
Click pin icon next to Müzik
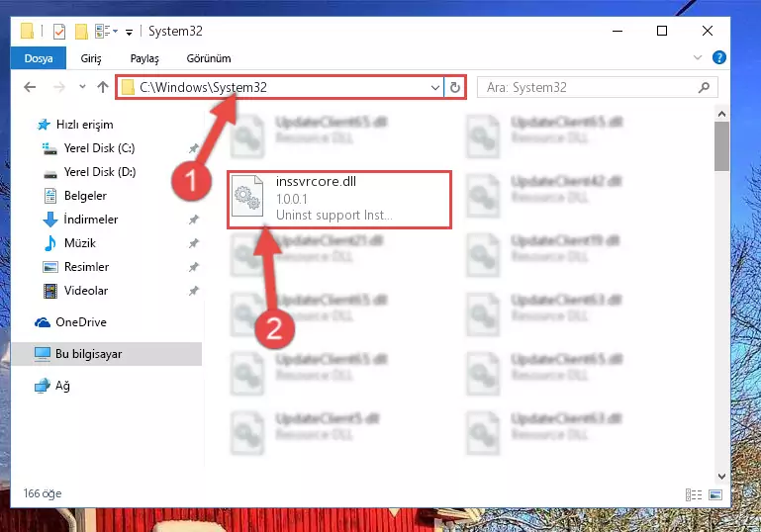[x=194, y=243]
